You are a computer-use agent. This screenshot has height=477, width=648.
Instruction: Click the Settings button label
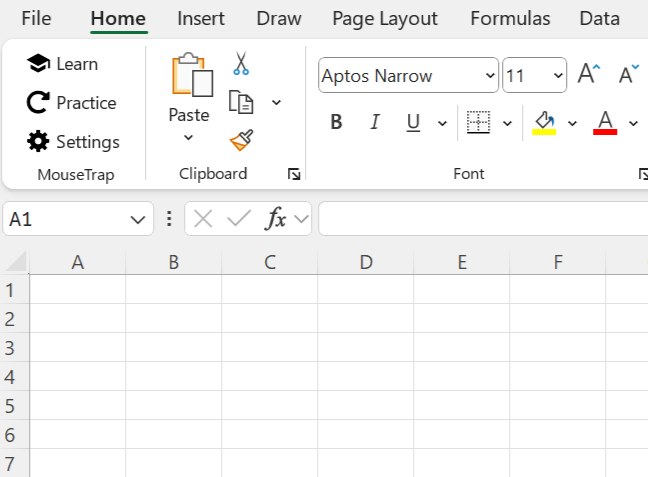88,142
